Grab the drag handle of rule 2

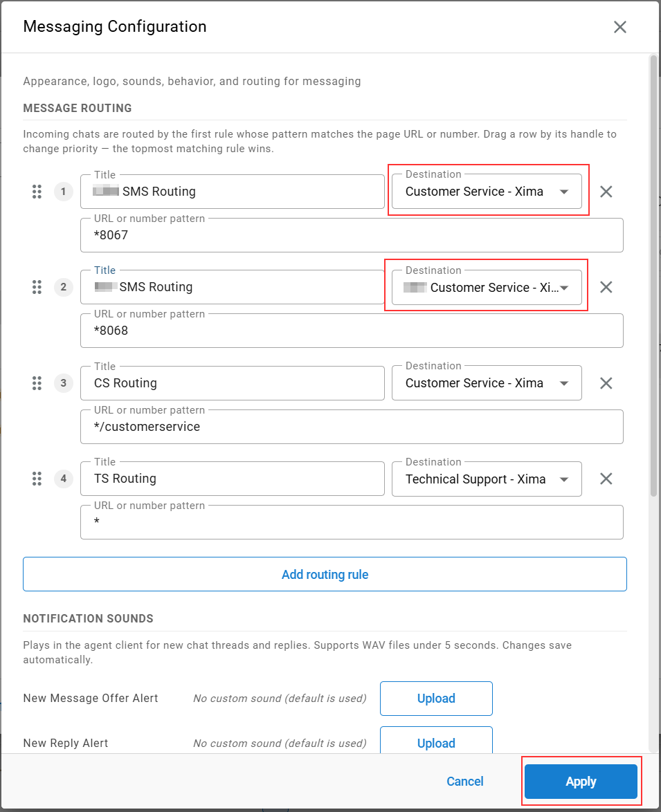[x=37, y=287]
